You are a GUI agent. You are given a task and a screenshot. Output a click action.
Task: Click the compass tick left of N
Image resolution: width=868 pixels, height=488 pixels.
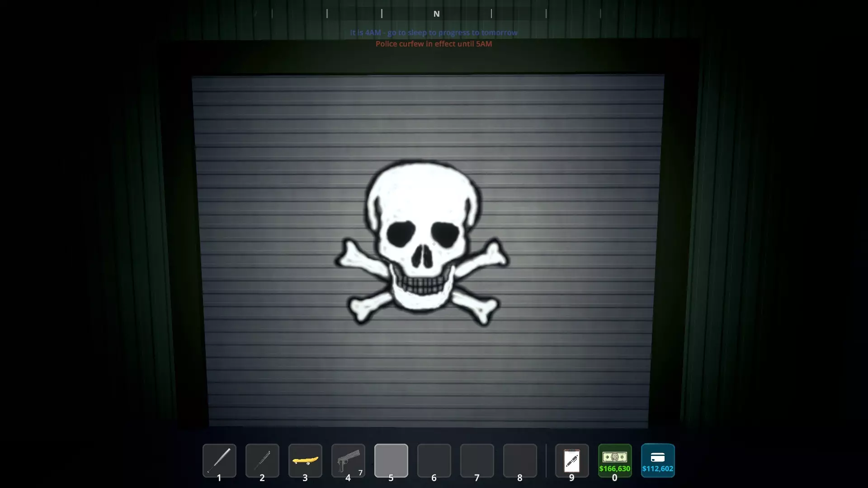click(x=382, y=14)
